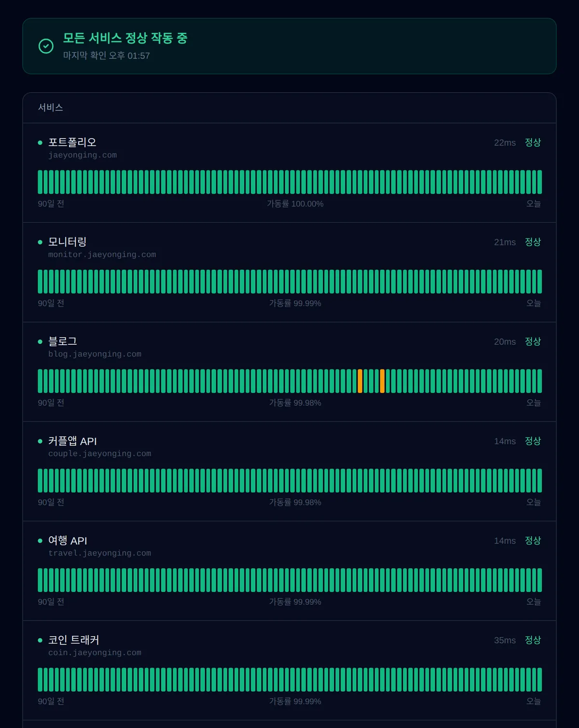The height and width of the screenshot is (728, 579).
Task: Click the status dot beside 포트폴리오
Action: click(40, 143)
